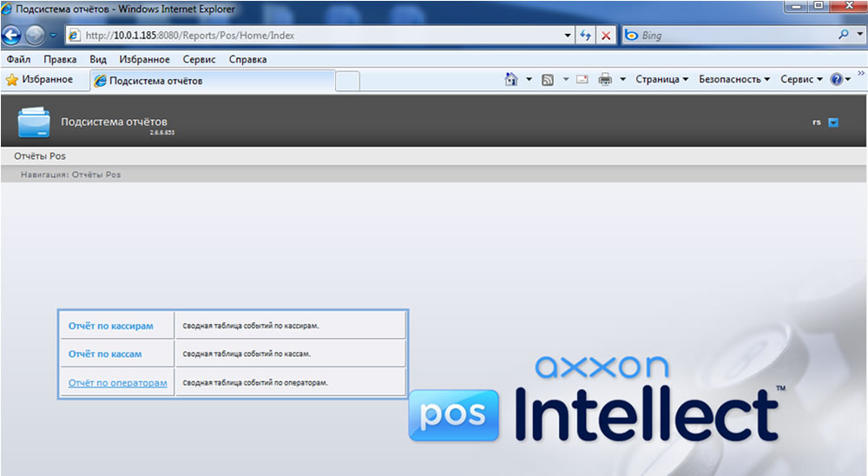Open a new blank tab

[x=348, y=82]
